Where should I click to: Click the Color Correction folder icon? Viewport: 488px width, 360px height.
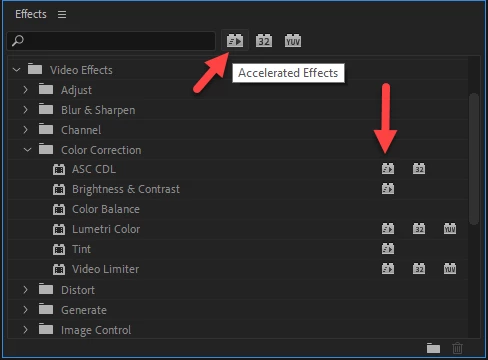click(46, 149)
